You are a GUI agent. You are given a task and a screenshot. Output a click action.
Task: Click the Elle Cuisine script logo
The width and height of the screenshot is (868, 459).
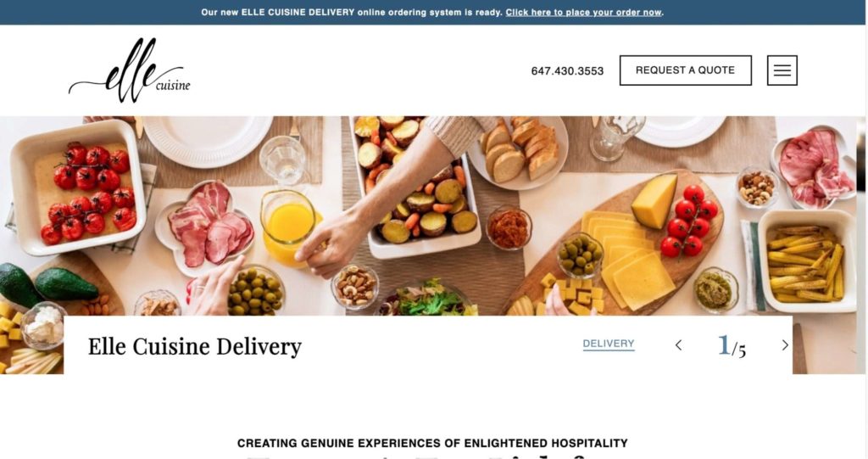click(x=130, y=70)
